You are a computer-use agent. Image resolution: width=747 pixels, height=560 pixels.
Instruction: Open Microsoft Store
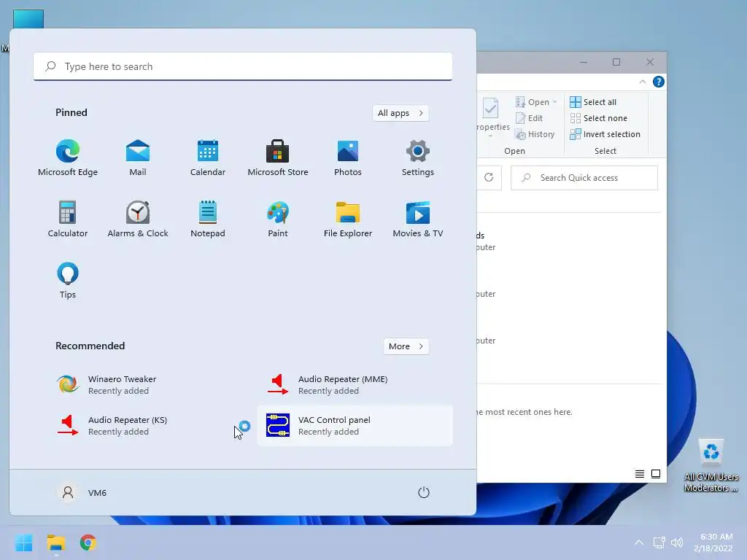click(278, 158)
